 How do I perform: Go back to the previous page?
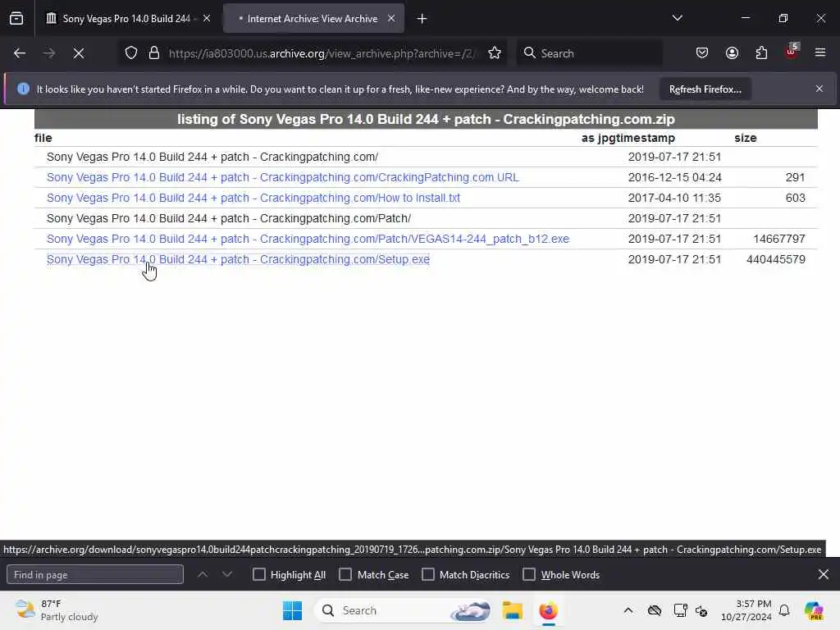tap(20, 53)
